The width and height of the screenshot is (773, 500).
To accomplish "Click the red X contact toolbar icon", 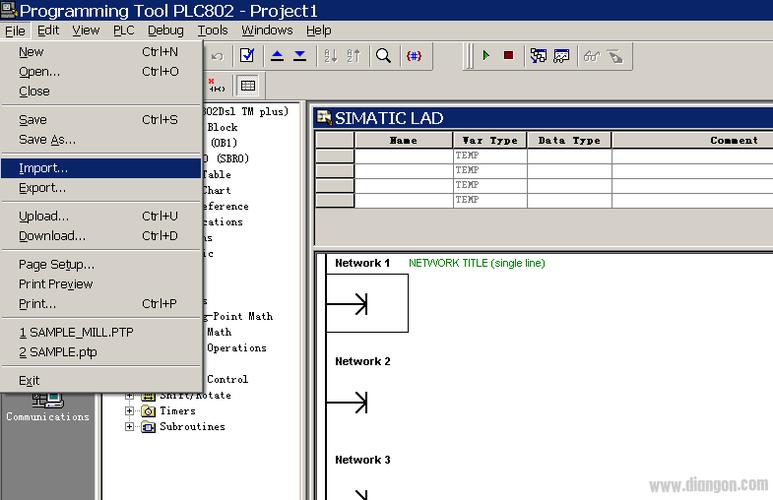I will tap(216, 85).
